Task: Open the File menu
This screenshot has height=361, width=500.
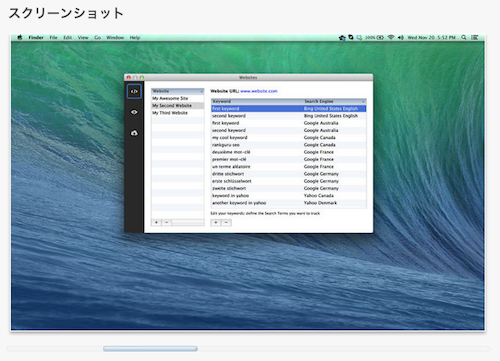Action: click(53, 38)
